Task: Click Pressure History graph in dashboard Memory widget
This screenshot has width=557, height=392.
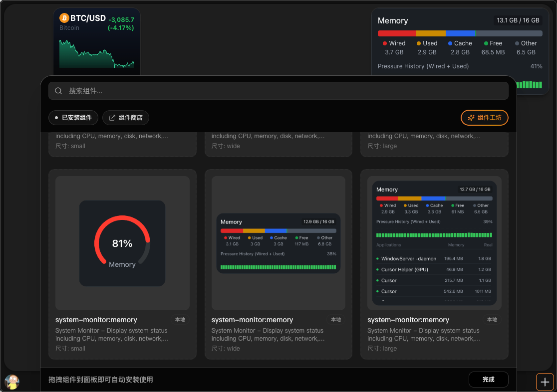Action: coord(529,85)
